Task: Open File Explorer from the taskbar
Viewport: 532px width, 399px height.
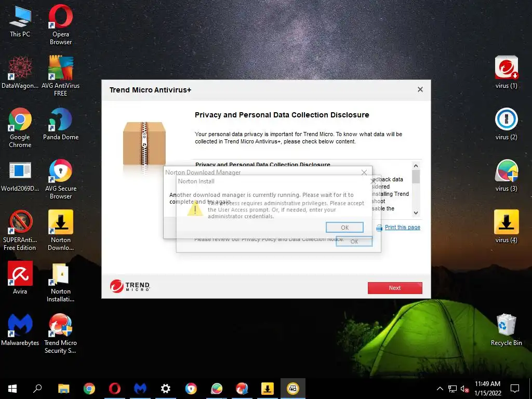Action: [63, 389]
